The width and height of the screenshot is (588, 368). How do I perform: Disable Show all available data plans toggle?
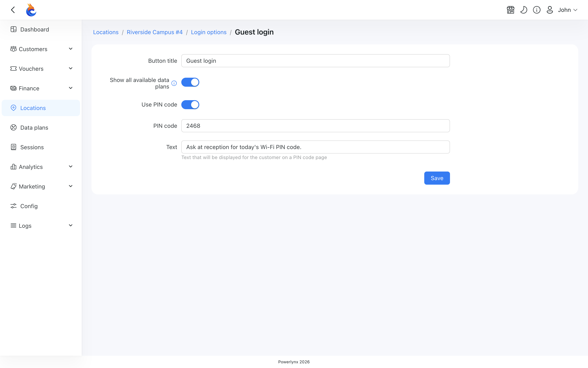[190, 82]
